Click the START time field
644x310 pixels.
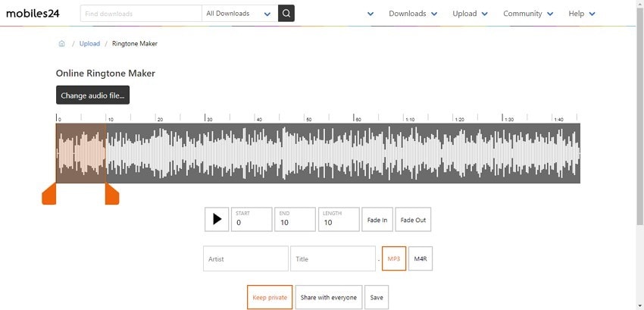coord(252,220)
